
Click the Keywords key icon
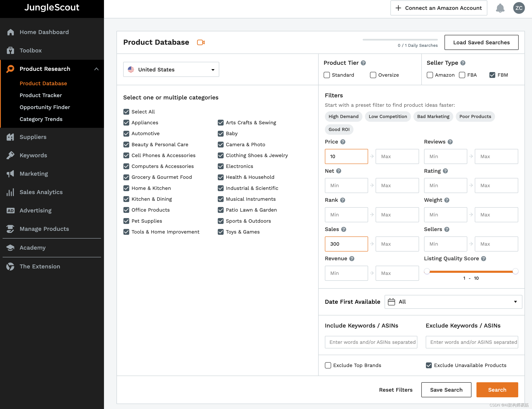10,155
